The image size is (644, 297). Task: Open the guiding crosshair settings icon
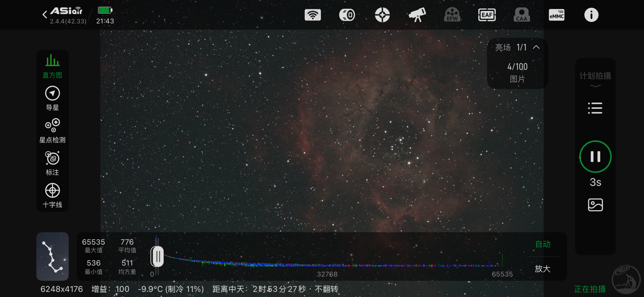[382, 15]
